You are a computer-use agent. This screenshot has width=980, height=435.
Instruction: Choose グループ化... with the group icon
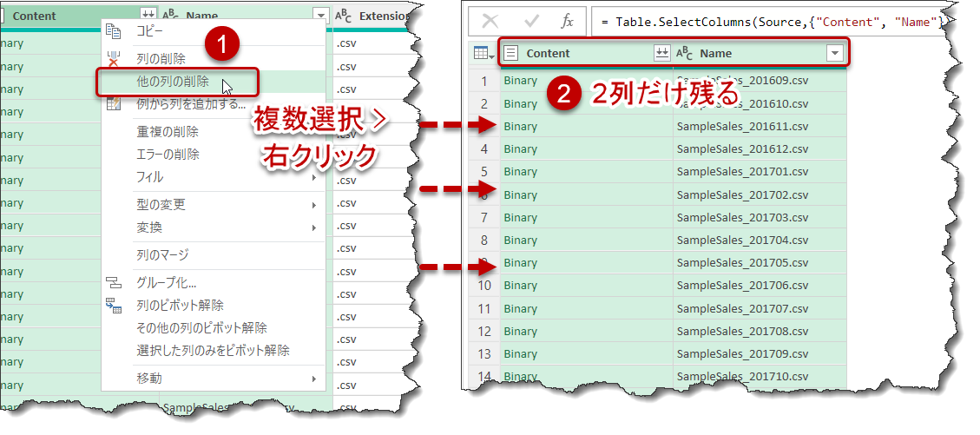click(x=214, y=283)
